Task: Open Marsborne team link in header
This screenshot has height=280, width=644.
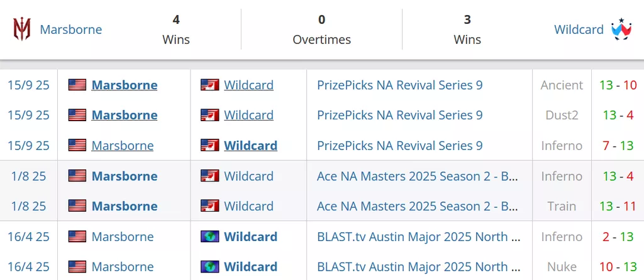Action: point(71,30)
